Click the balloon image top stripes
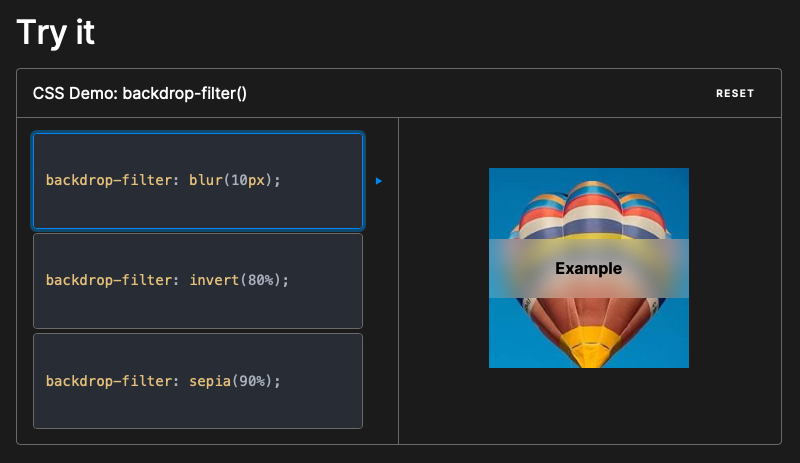This screenshot has width=800, height=463. pyautogui.click(x=590, y=209)
